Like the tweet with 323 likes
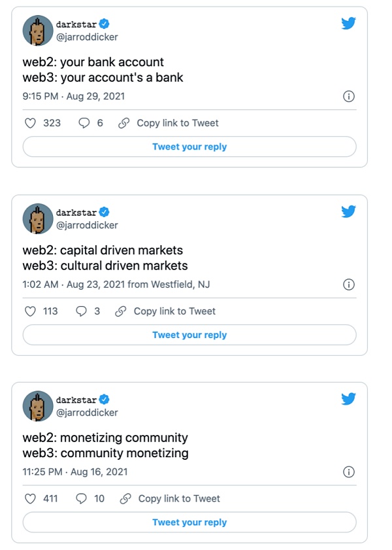The width and height of the screenshot is (392, 550). [29, 123]
